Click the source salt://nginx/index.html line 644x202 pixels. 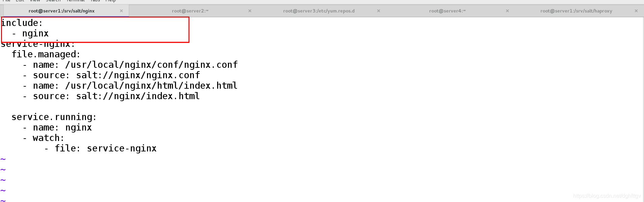[111, 96]
